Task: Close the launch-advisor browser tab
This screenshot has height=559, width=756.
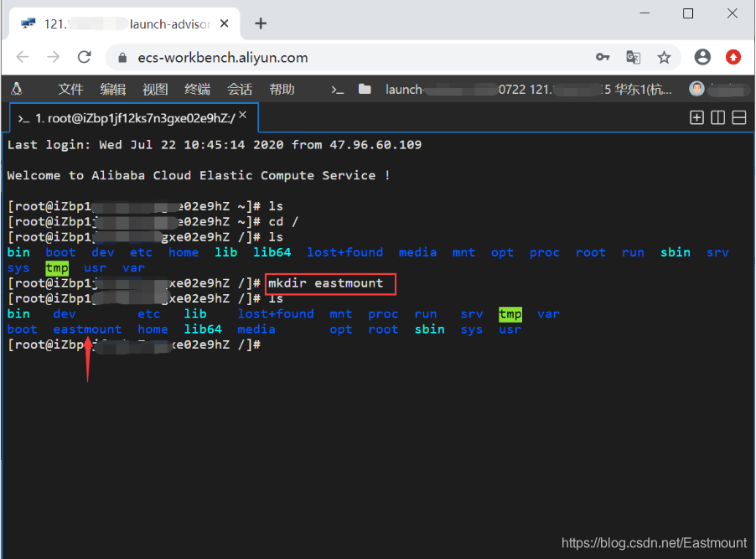Action: [224, 23]
